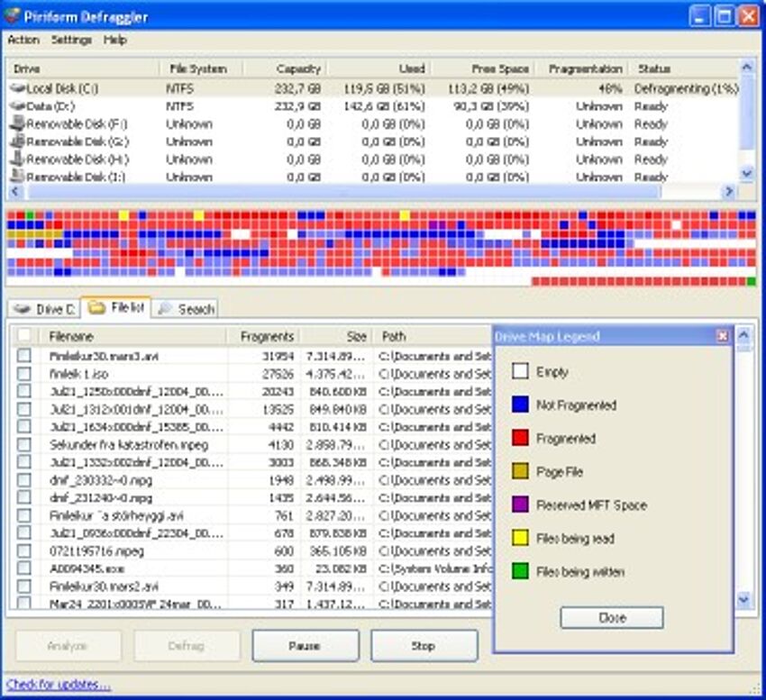Open the Settings menu
Viewport: 766px width, 700px height.
point(71,40)
